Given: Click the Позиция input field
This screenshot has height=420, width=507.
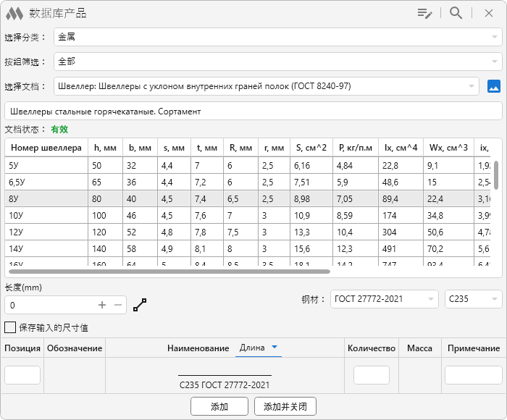Looking at the screenshot, I should [x=22, y=375].
